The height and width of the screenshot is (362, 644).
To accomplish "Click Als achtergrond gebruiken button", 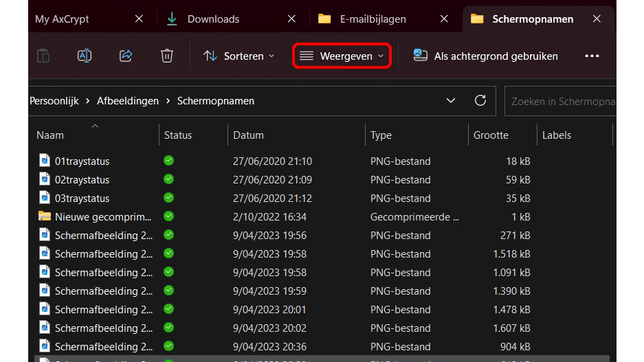I will point(486,56).
